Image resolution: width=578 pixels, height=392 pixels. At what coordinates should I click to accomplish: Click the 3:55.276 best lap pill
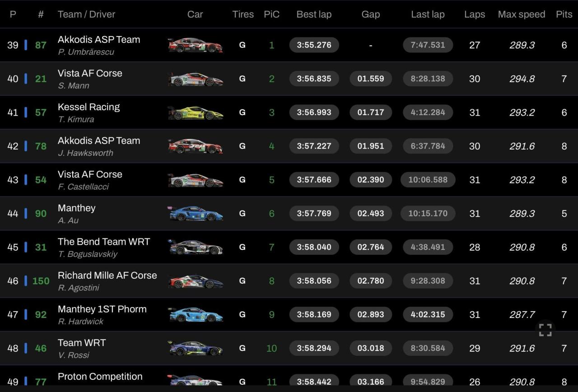tap(314, 45)
